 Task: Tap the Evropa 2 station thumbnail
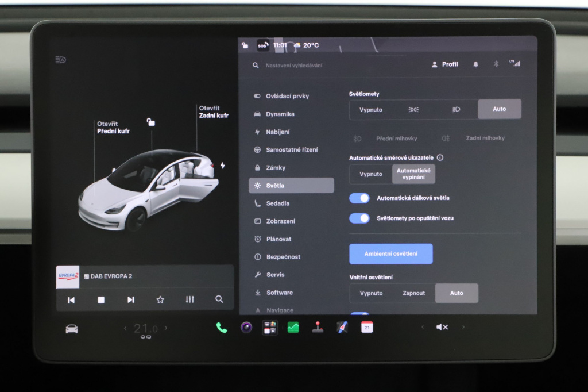[68, 277]
